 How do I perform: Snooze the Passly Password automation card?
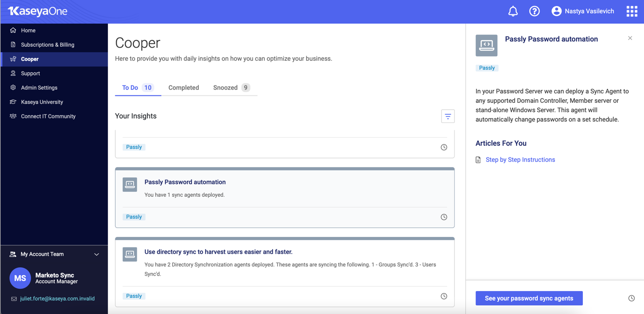point(444,217)
